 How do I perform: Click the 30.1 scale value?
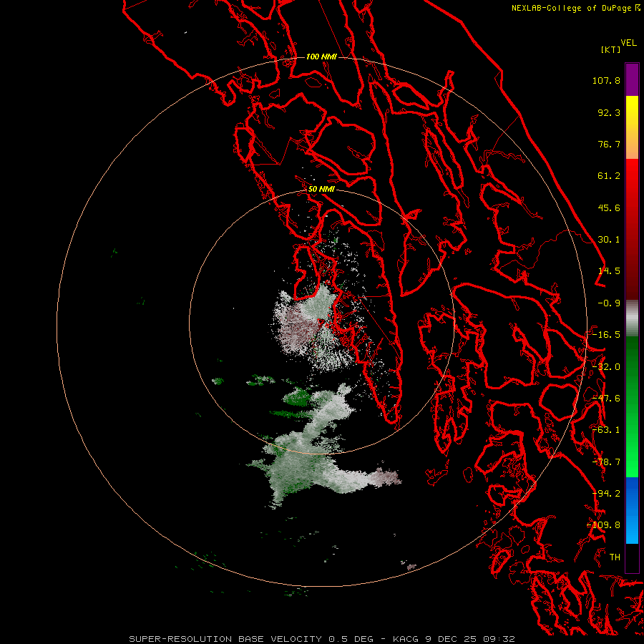point(609,240)
